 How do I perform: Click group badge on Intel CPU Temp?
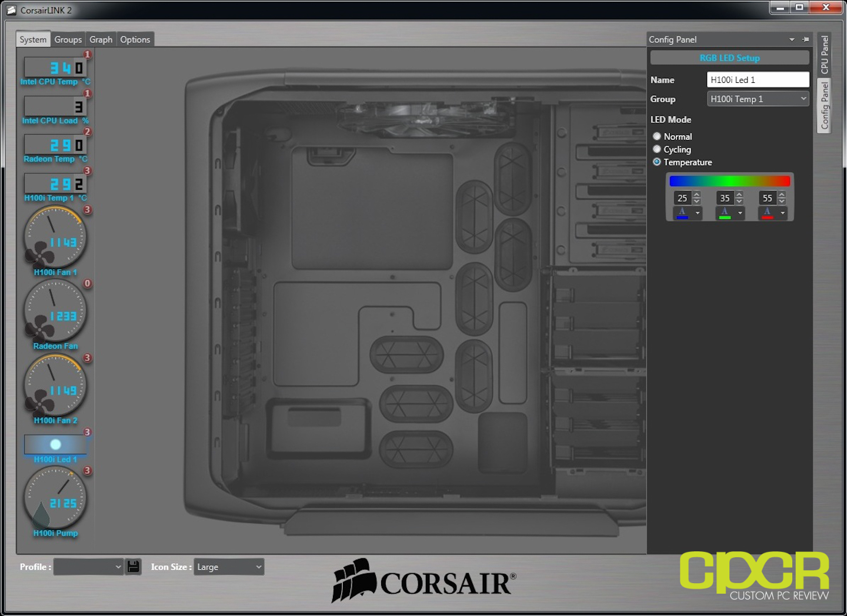pyautogui.click(x=88, y=54)
